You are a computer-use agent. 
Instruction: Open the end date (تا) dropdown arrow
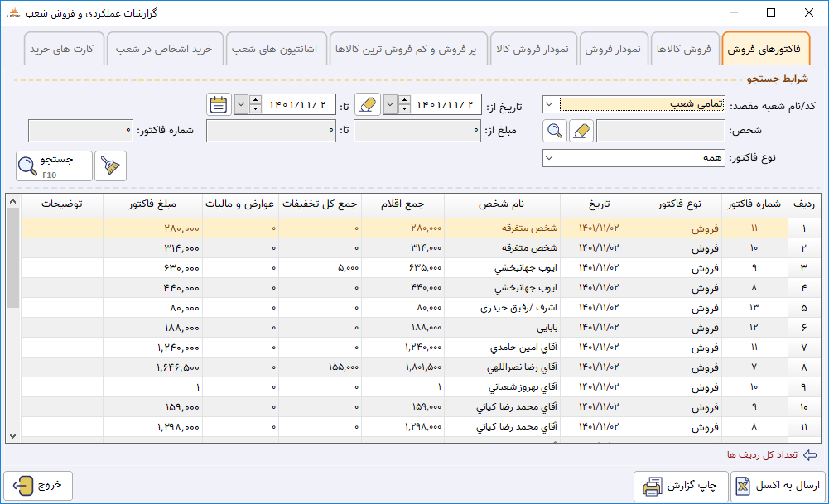click(241, 104)
